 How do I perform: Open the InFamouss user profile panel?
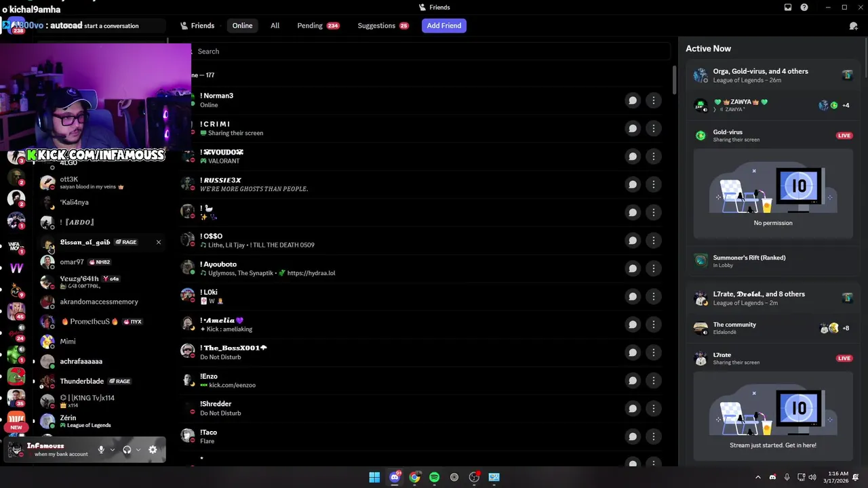[49, 449]
